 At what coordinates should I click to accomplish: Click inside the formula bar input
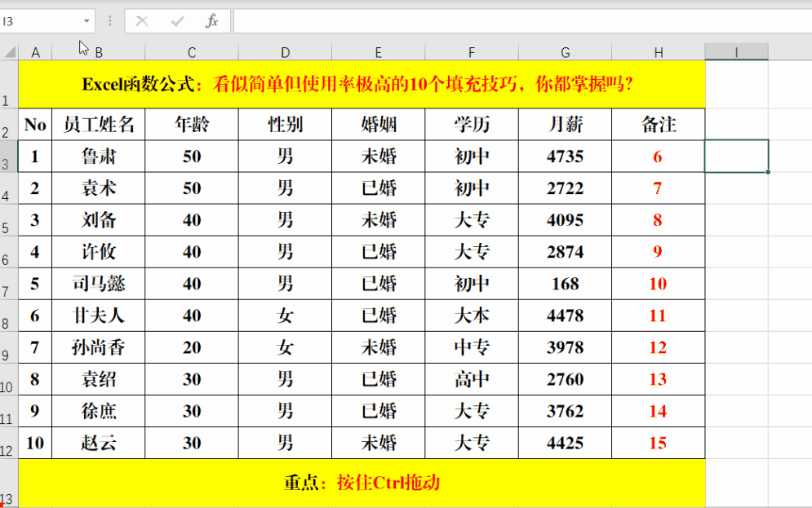click(522, 21)
